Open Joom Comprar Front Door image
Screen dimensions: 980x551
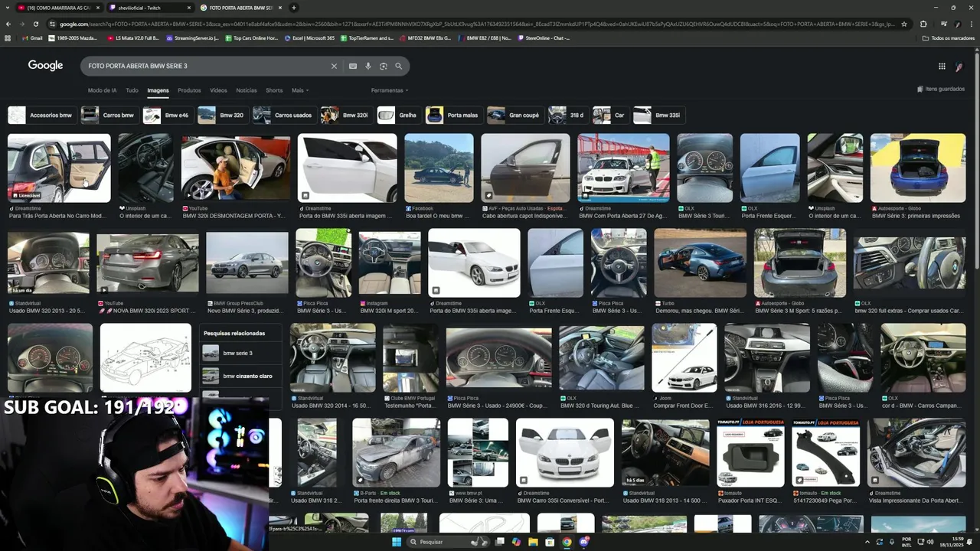pos(684,358)
